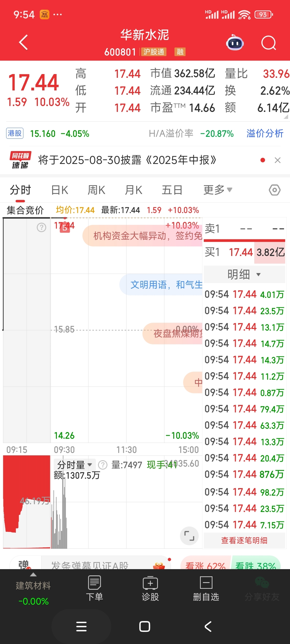290x644 pixels.
Task: Expand the 分时量 indicator dropdown
Action: (75, 465)
